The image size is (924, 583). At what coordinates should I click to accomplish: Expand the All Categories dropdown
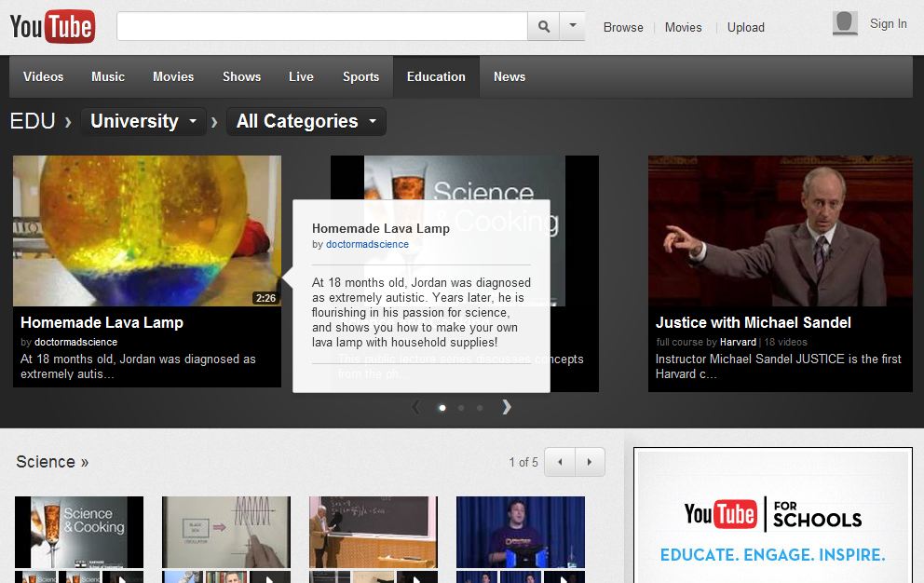pyautogui.click(x=306, y=121)
